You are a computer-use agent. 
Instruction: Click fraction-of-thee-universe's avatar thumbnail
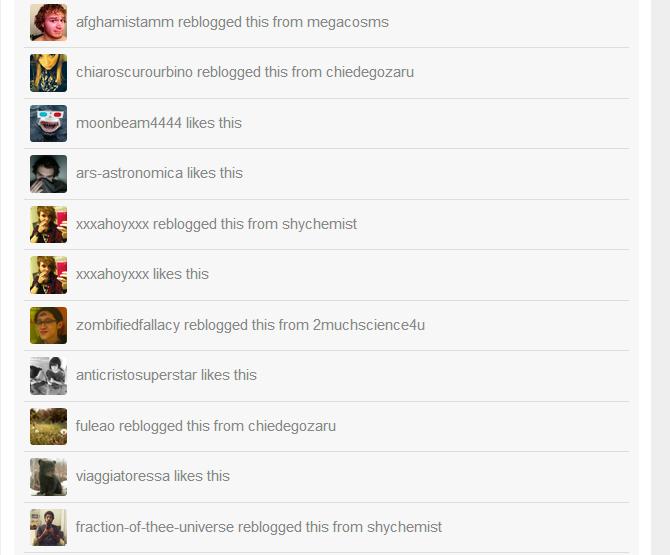coord(48,527)
